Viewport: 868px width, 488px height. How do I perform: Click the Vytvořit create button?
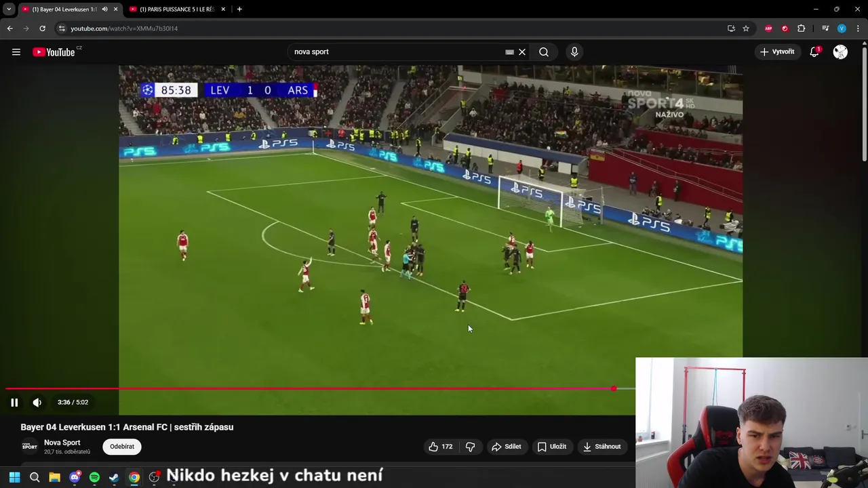click(777, 52)
